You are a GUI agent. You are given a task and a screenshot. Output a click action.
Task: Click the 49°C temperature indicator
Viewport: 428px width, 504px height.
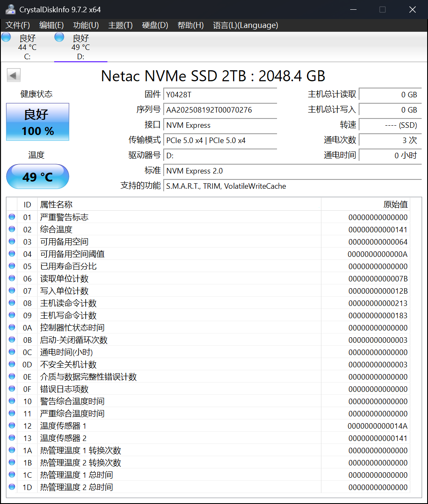click(37, 176)
